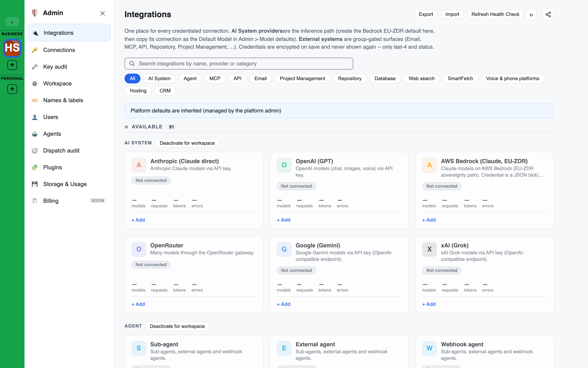Viewport: 588px width, 368px height.
Task: Open Storage & Usage in sidebar
Action: click(x=69, y=184)
